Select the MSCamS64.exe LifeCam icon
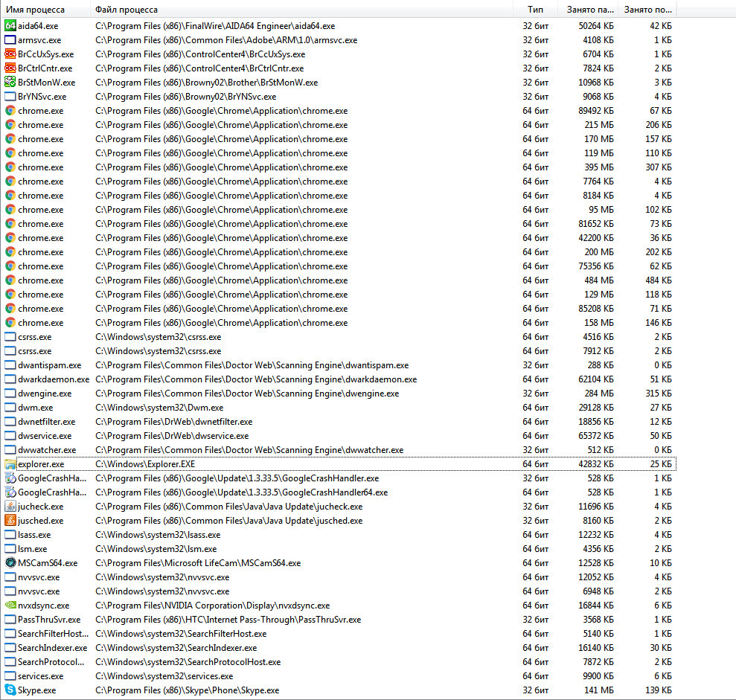Screen dimensions: 736x700 (10, 563)
